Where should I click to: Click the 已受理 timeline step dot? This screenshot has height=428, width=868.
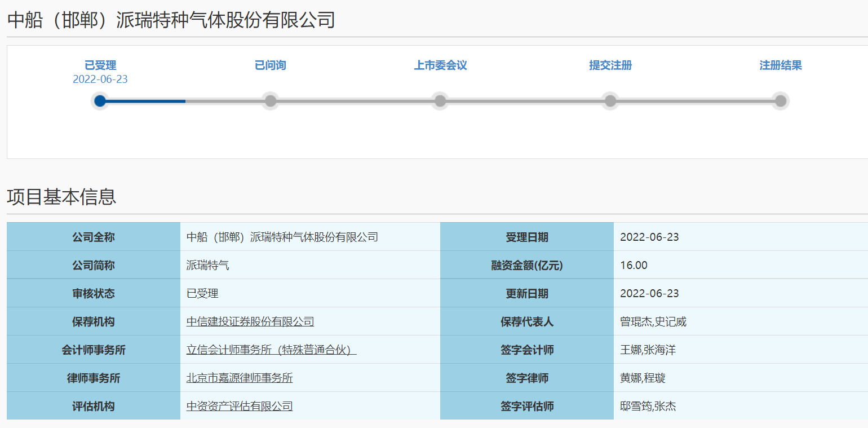click(x=100, y=101)
